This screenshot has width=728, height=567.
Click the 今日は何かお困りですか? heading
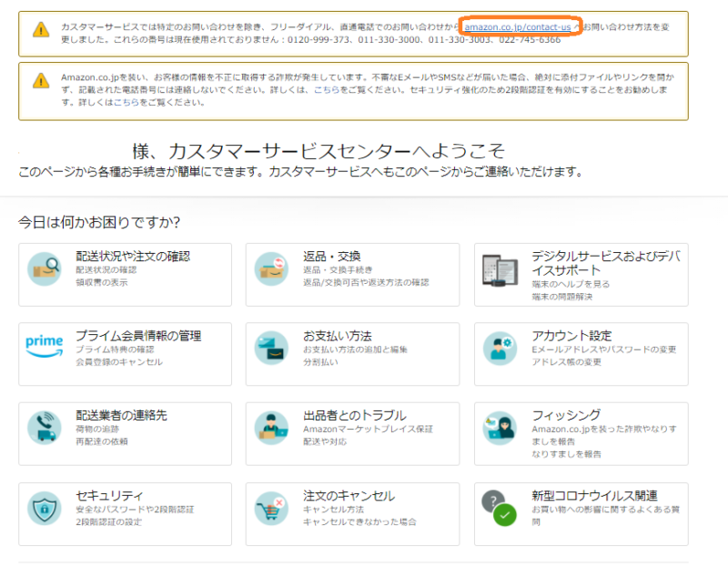pyautogui.click(x=99, y=222)
